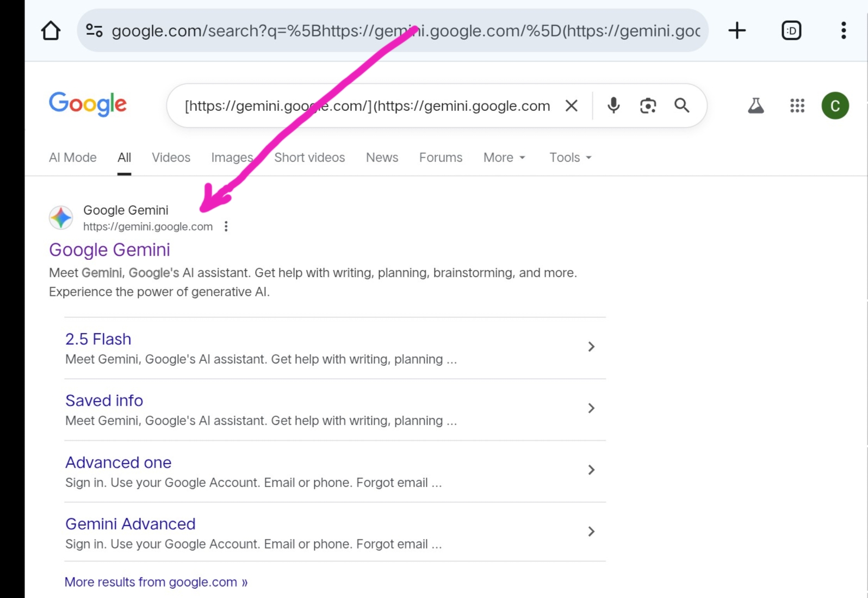Viewport: 868px width, 598px height.
Task: Open about-this-result three dots
Action: pos(226,227)
